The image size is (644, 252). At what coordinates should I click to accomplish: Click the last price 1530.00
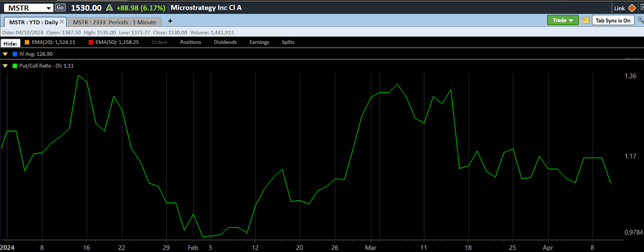[x=86, y=8]
